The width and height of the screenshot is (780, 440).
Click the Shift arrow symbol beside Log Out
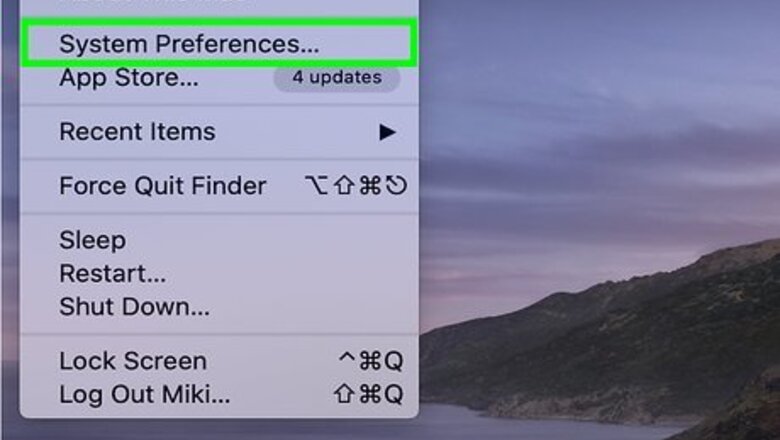pyautogui.click(x=344, y=395)
